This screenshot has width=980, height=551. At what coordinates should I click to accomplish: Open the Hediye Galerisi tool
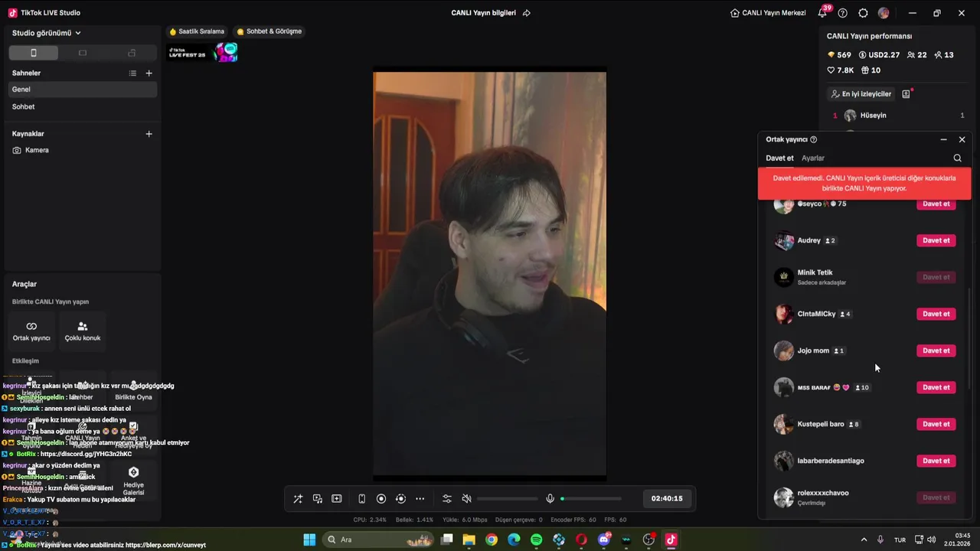coord(133,481)
